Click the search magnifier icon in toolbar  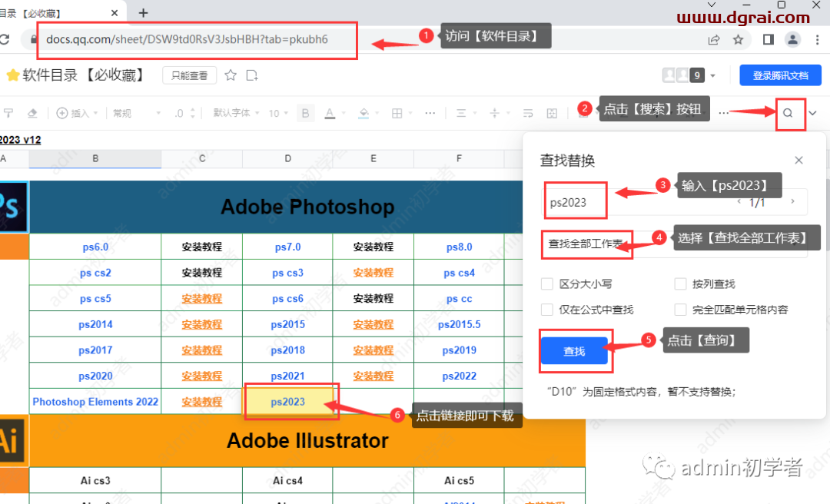(x=788, y=113)
